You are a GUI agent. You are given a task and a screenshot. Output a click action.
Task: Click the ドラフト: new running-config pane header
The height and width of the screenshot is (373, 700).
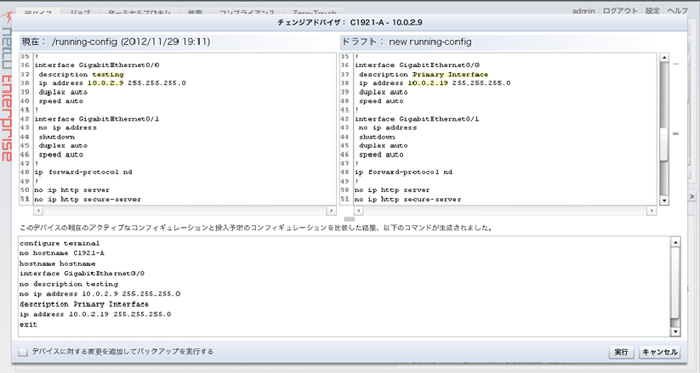click(498, 42)
